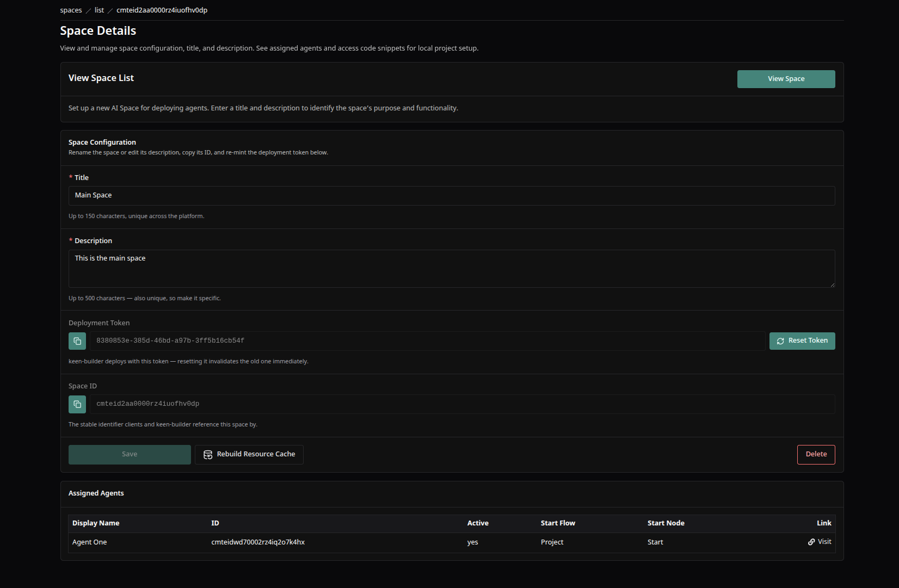Click the Space ID label
This screenshot has height=588, width=899.
click(x=83, y=386)
